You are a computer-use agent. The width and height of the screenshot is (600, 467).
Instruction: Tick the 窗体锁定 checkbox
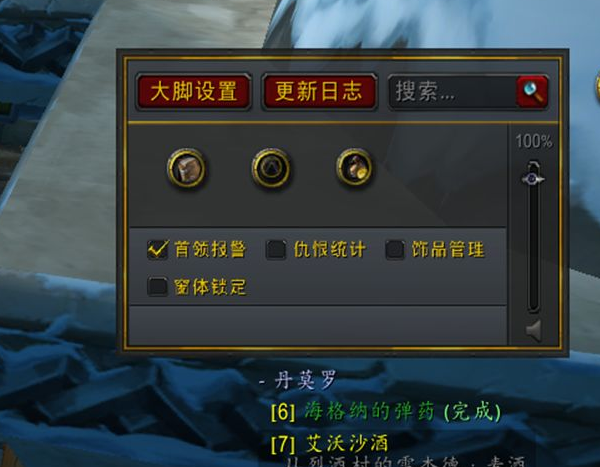pos(157,286)
